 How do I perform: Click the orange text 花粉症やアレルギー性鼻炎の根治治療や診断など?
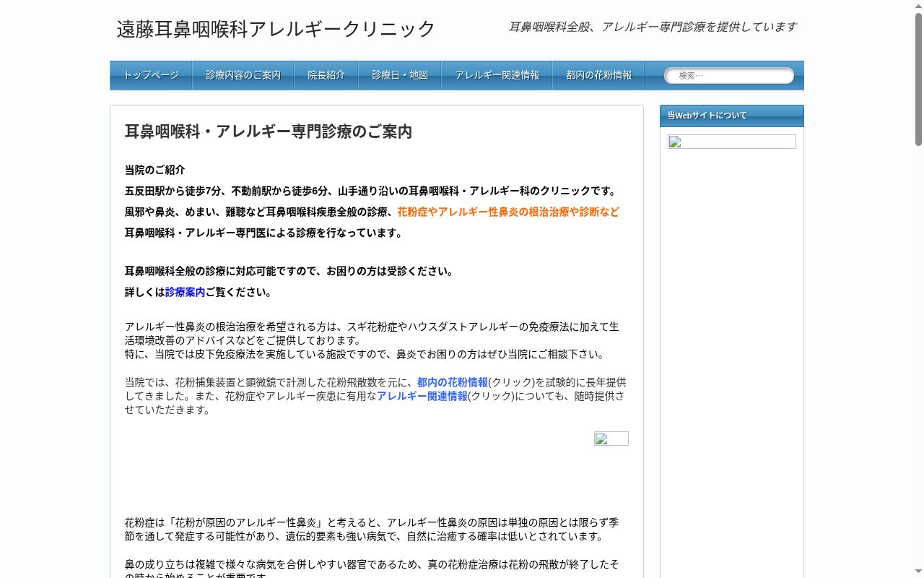508,212
